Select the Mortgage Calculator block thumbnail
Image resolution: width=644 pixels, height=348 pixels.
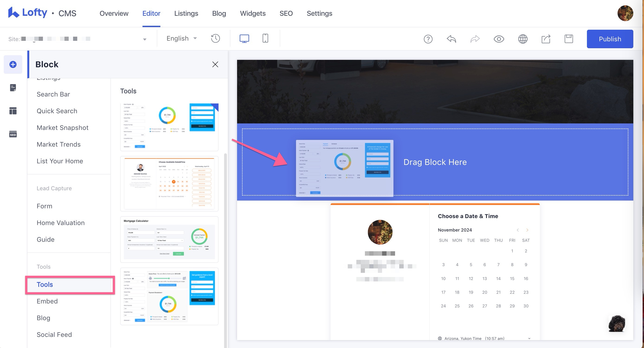(169, 239)
